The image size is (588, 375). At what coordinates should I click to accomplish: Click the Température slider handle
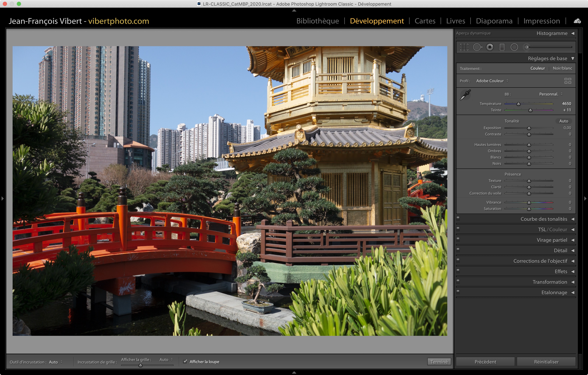[x=518, y=104]
